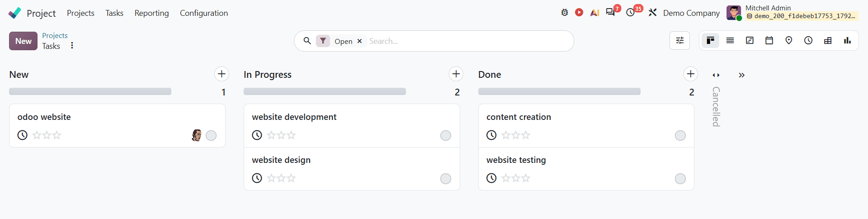The height and width of the screenshot is (219, 868).
Task: Schedule activity on odoo website task
Action: point(22,135)
